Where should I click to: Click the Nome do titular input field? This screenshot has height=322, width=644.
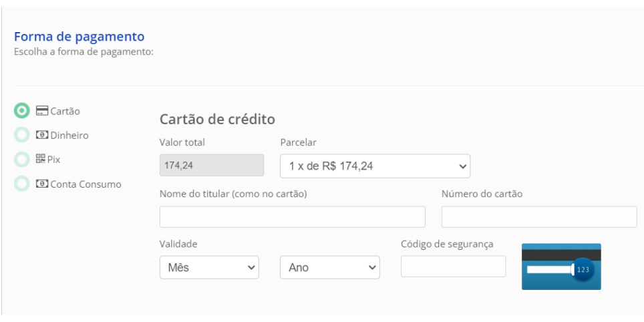(292, 217)
